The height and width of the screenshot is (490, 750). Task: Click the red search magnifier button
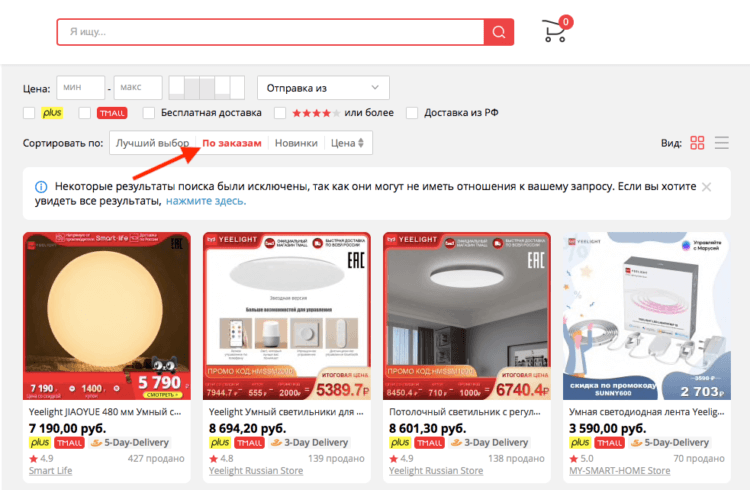click(499, 32)
